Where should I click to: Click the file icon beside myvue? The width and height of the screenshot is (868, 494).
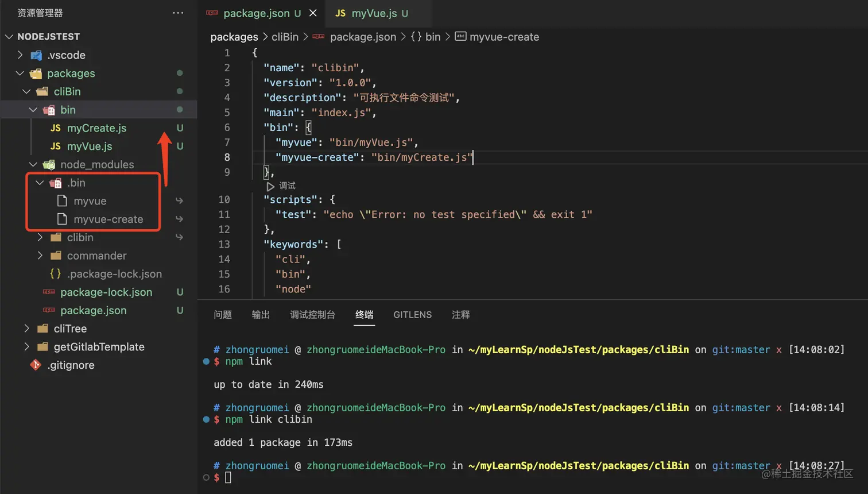[x=62, y=200]
